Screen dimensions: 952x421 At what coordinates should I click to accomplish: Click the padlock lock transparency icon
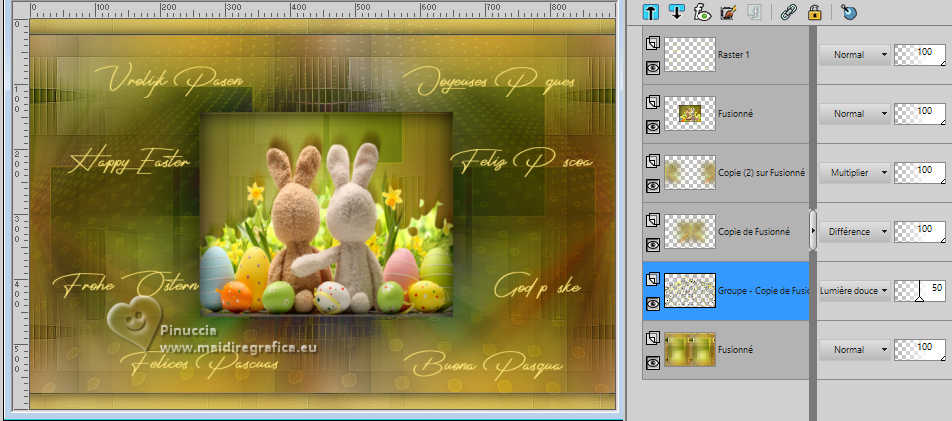(x=815, y=12)
